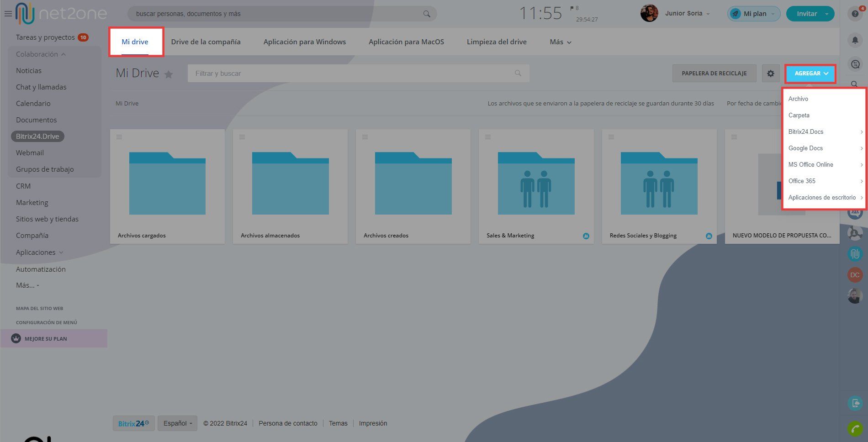Open the Español language dropdown
The height and width of the screenshot is (442, 868).
pyautogui.click(x=178, y=423)
